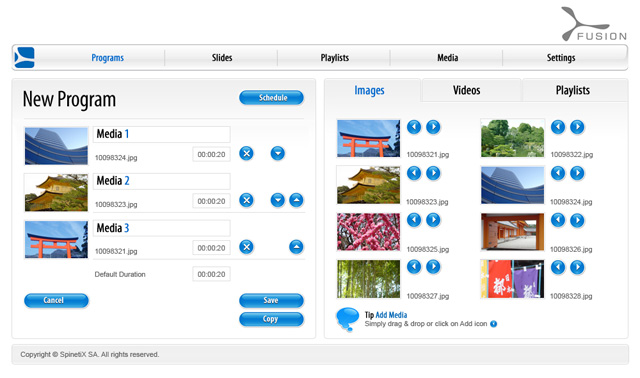
Task: Move Media 2 down with arrow icon
Action: (x=278, y=200)
